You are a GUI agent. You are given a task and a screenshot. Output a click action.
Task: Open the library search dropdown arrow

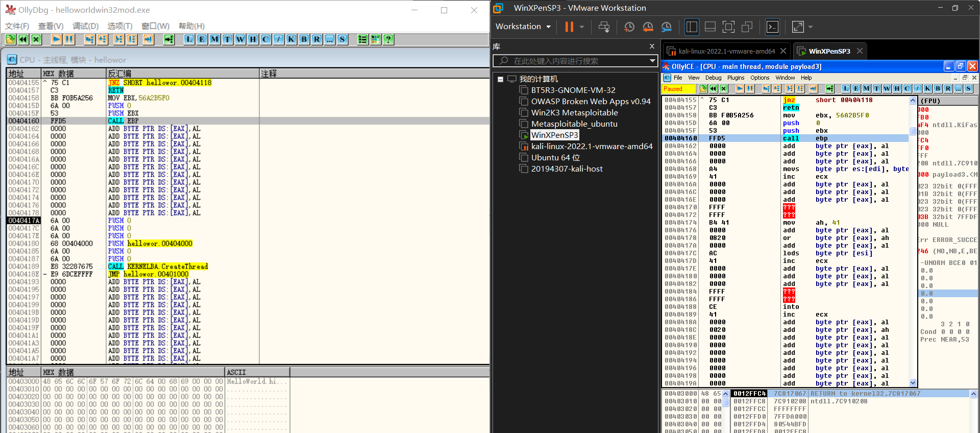coord(652,61)
